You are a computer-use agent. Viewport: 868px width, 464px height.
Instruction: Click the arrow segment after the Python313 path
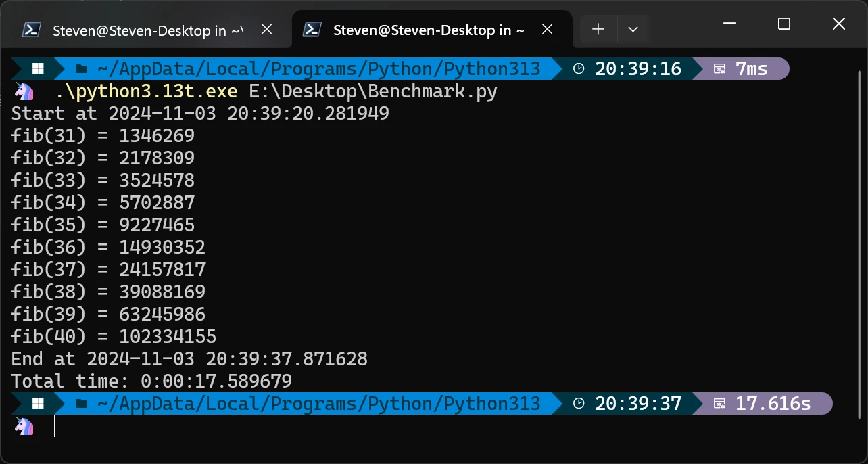(556, 68)
